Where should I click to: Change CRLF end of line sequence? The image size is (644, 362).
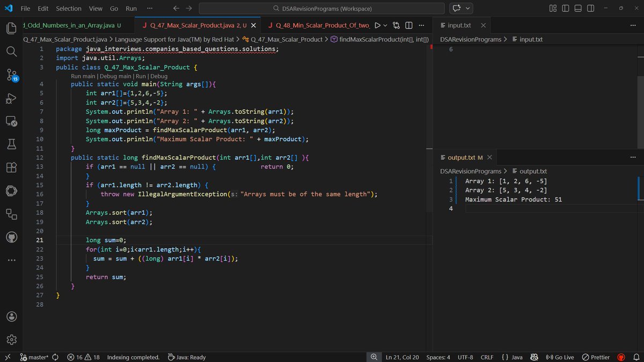[487, 357]
